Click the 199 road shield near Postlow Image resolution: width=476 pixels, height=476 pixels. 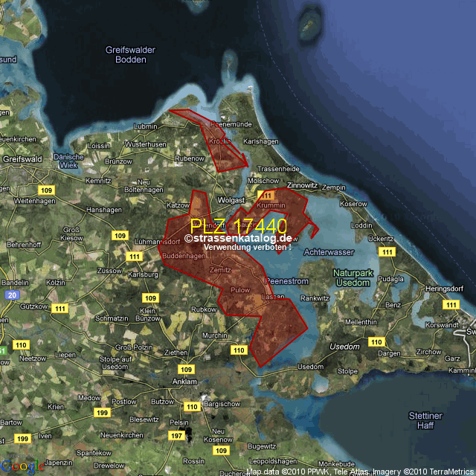101,412
